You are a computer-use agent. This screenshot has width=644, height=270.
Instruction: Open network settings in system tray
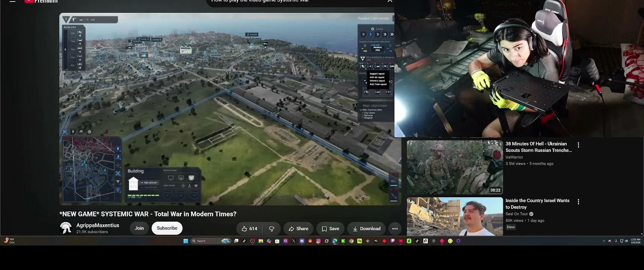tap(621, 241)
